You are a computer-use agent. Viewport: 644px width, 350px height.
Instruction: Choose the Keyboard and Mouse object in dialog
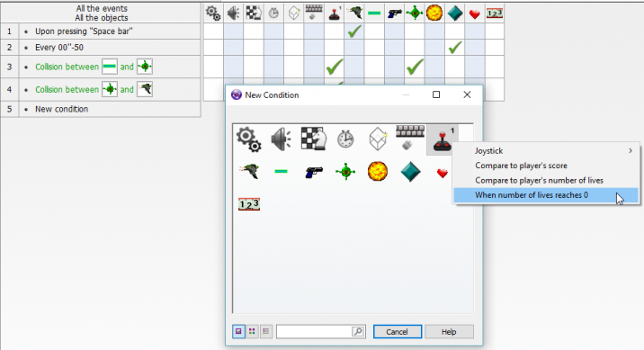(x=409, y=138)
